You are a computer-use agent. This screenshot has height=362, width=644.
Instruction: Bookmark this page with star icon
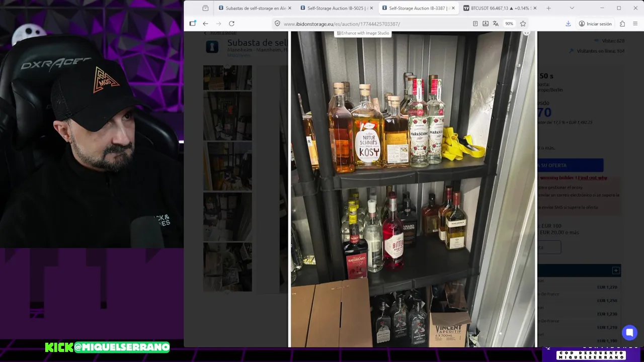523,24
